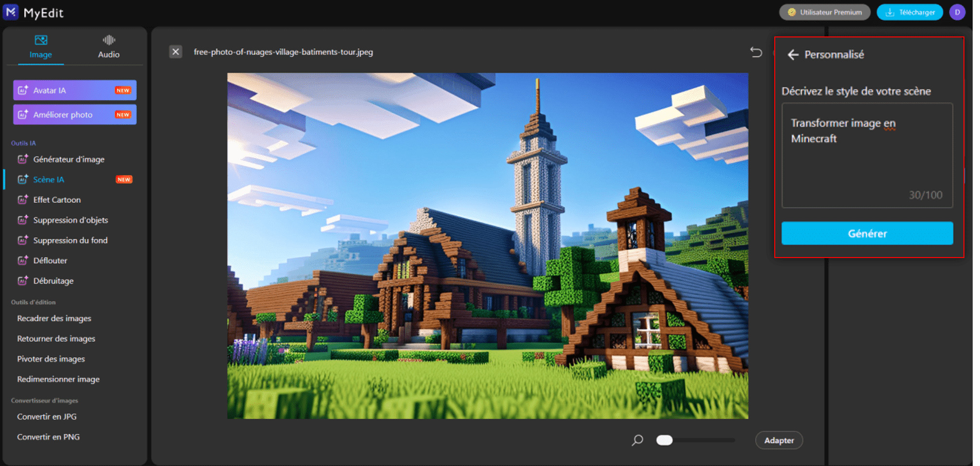Click the magnifier icon below the canvas
The height and width of the screenshot is (466, 980).
[637, 440]
